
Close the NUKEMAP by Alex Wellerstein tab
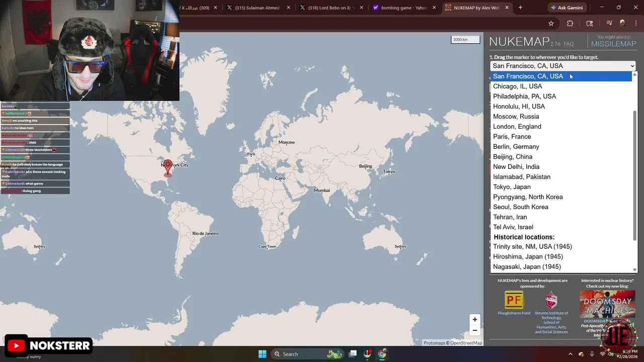click(x=507, y=8)
